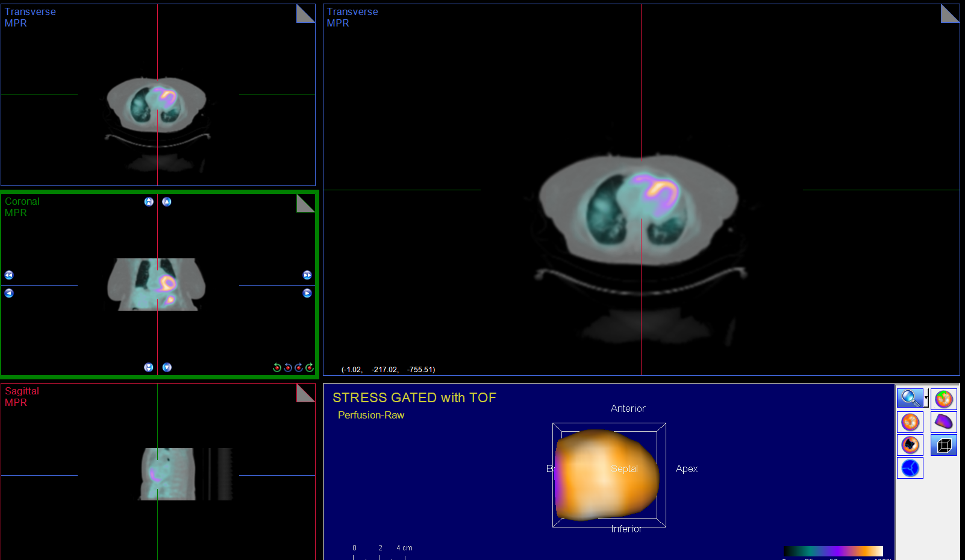Viewport: 965px width, 560px height.
Task: Step the Coronal view up one slice
Action: click(x=167, y=202)
